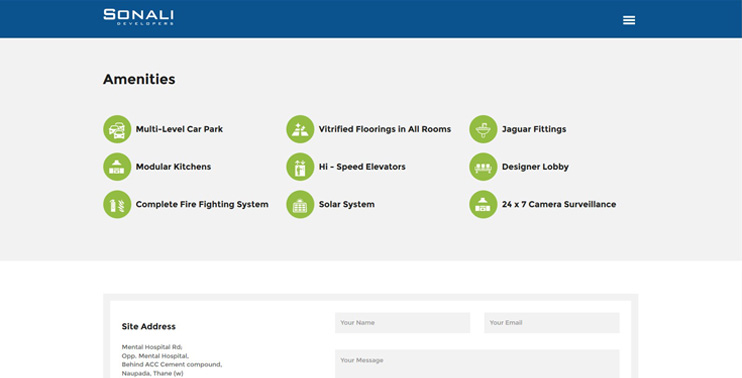Viewport: 742px width, 378px height.
Task: Click the Site Address heading
Action: 149,326
